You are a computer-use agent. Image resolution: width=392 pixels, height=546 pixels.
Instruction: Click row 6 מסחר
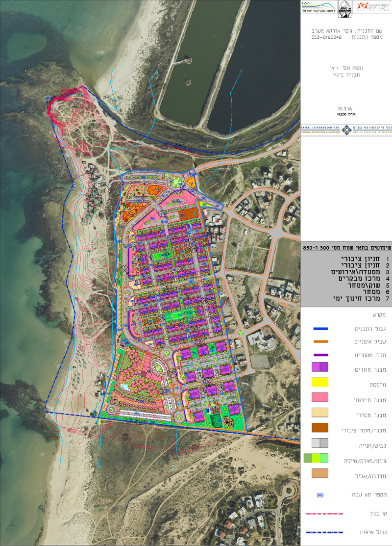(x=376, y=292)
